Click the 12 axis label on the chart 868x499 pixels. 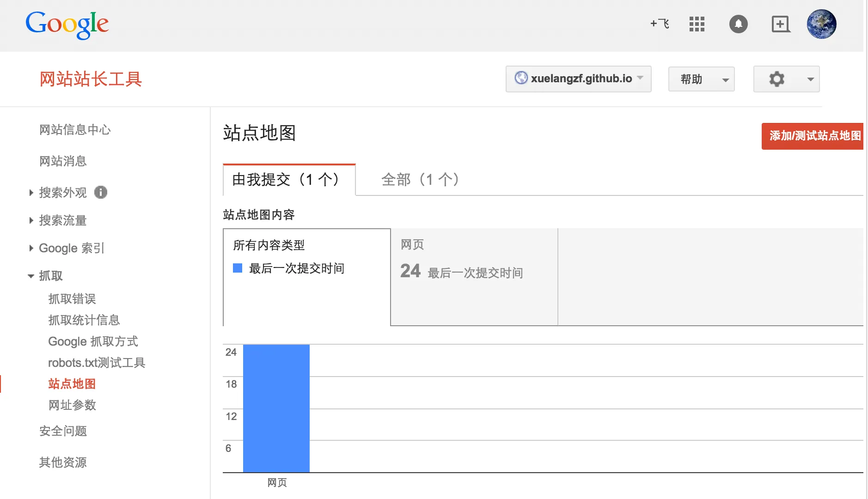(x=231, y=416)
